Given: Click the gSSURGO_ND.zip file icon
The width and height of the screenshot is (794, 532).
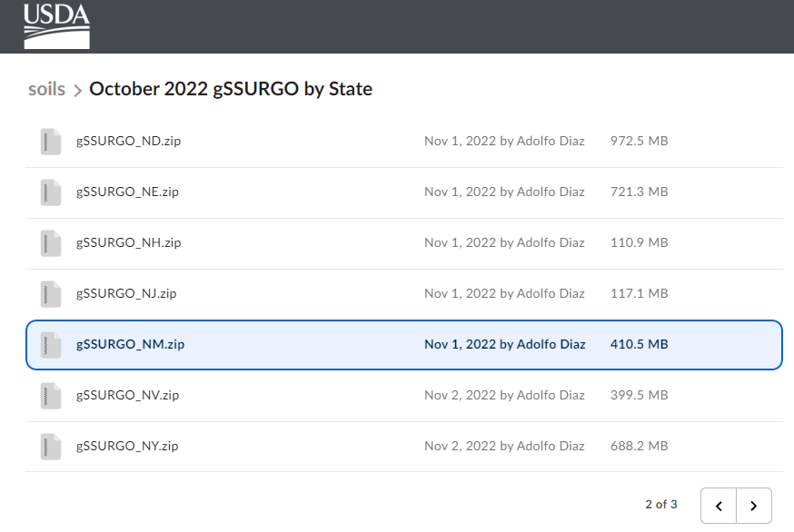Looking at the screenshot, I should [51, 142].
